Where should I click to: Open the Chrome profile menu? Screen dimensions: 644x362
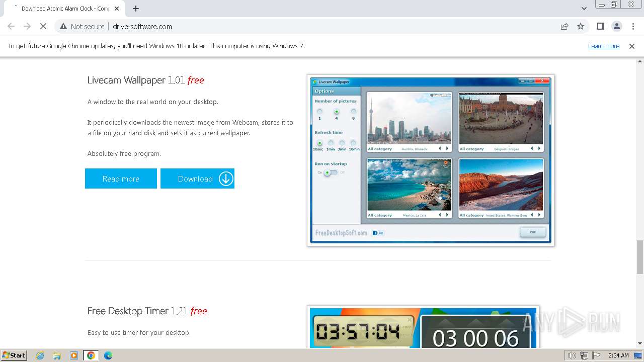616,26
